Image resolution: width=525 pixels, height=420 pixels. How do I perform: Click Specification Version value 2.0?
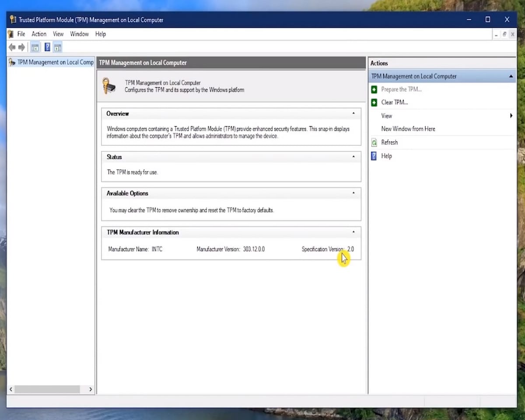tap(350, 249)
